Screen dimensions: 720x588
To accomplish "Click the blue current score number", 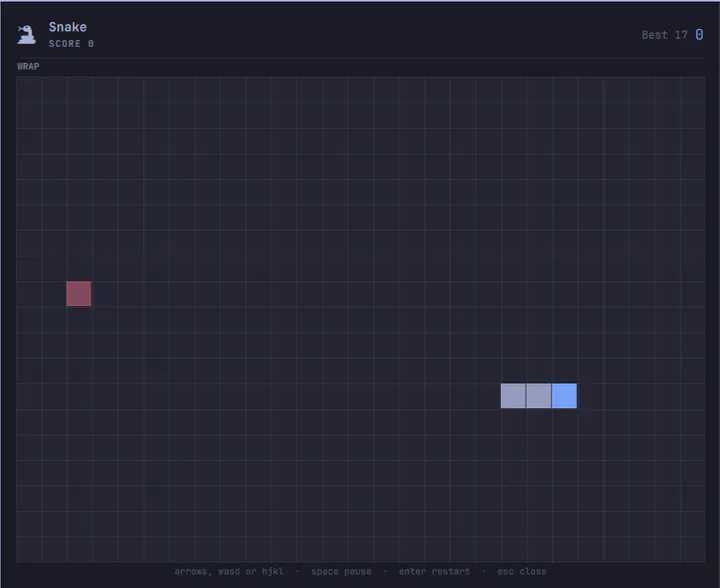I will 699,34.
